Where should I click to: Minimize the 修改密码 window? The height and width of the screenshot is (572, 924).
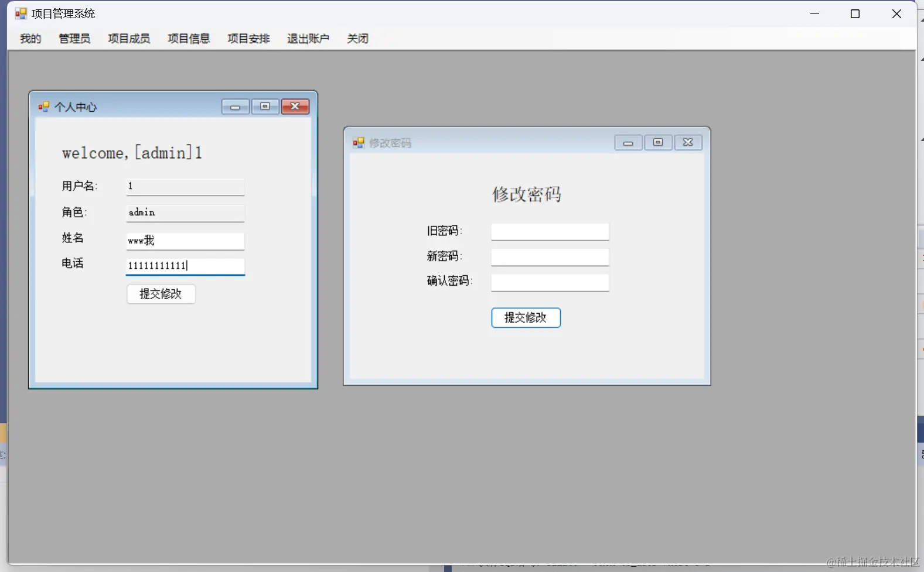[x=628, y=143]
